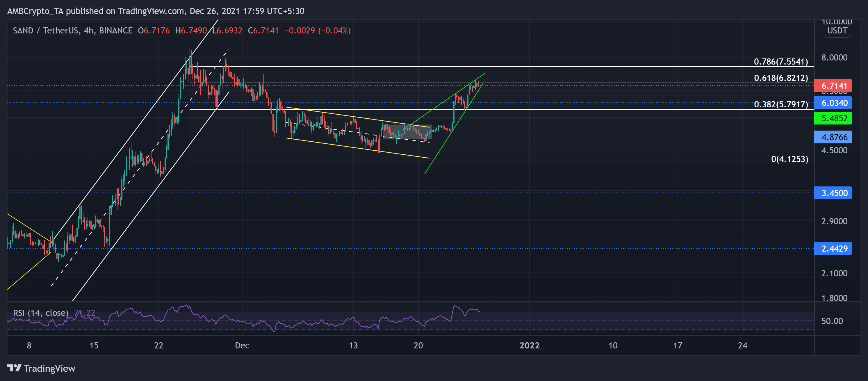The height and width of the screenshot is (381, 868).
Task: Click the SAND / TetherUS symbol title
Action: pos(45,31)
